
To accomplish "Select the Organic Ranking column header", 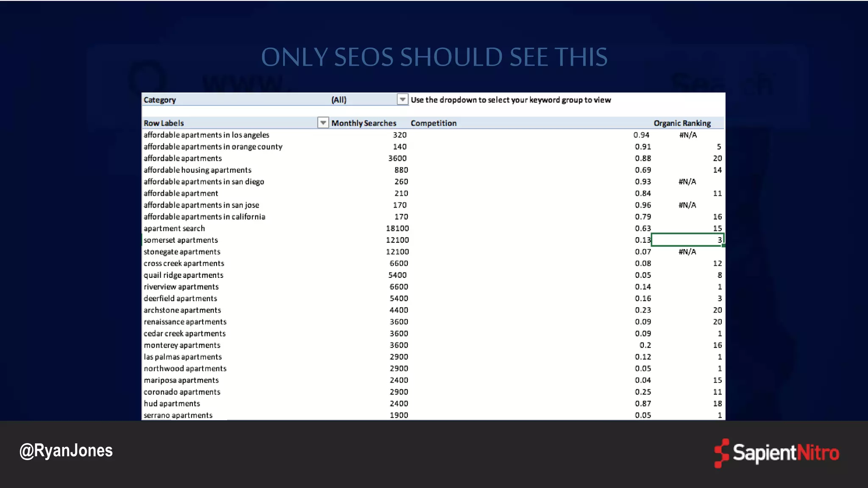I will point(682,123).
